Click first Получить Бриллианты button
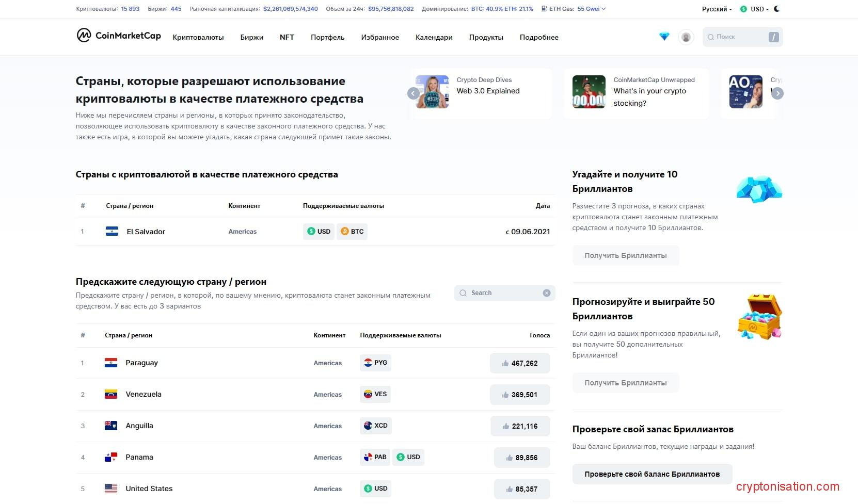The image size is (858, 504). click(x=625, y=255)
